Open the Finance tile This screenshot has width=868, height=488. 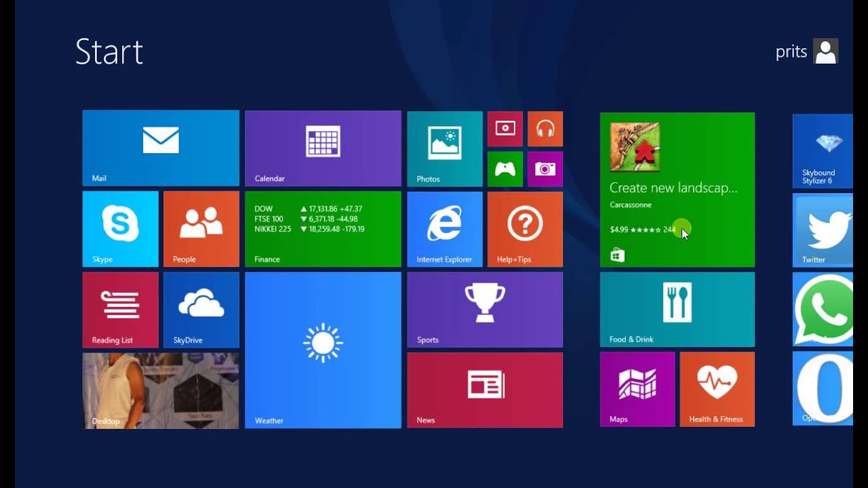pos(323,229)
